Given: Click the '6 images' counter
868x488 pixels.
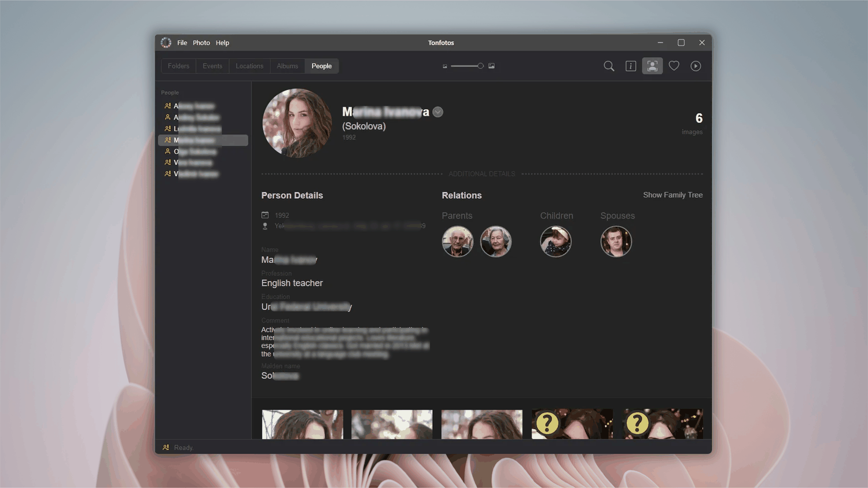Looking at the screenshot, I should point(693,123).
